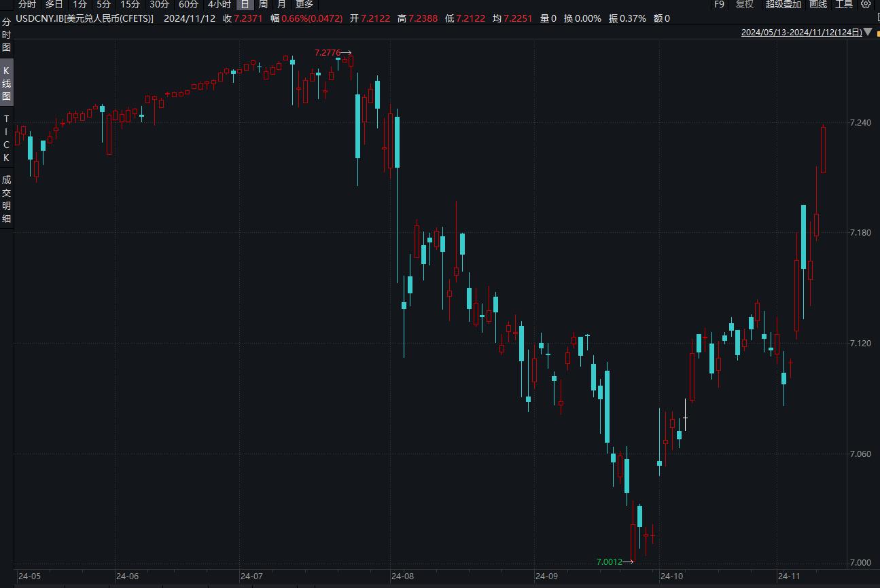Select the 日 daily period
This screenshot has height=588, width=880.
(245, 4)
